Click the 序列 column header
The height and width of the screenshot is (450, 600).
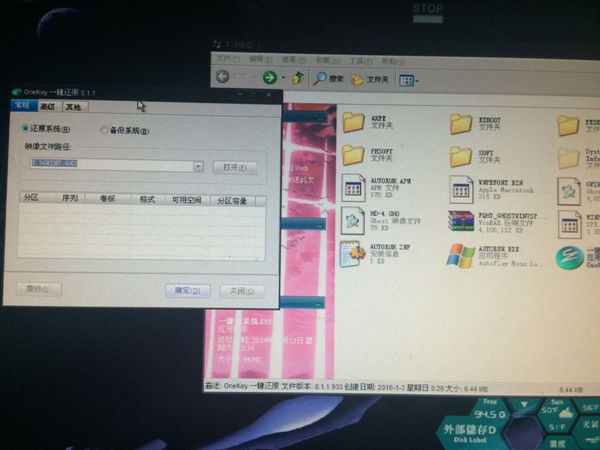tap(70, 198)
